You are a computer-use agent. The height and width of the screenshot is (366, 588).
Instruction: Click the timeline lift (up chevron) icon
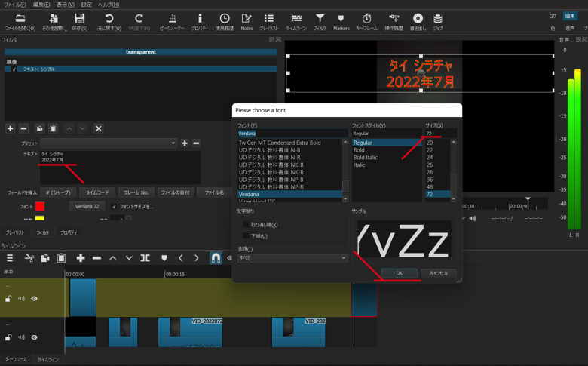[113, 258]
